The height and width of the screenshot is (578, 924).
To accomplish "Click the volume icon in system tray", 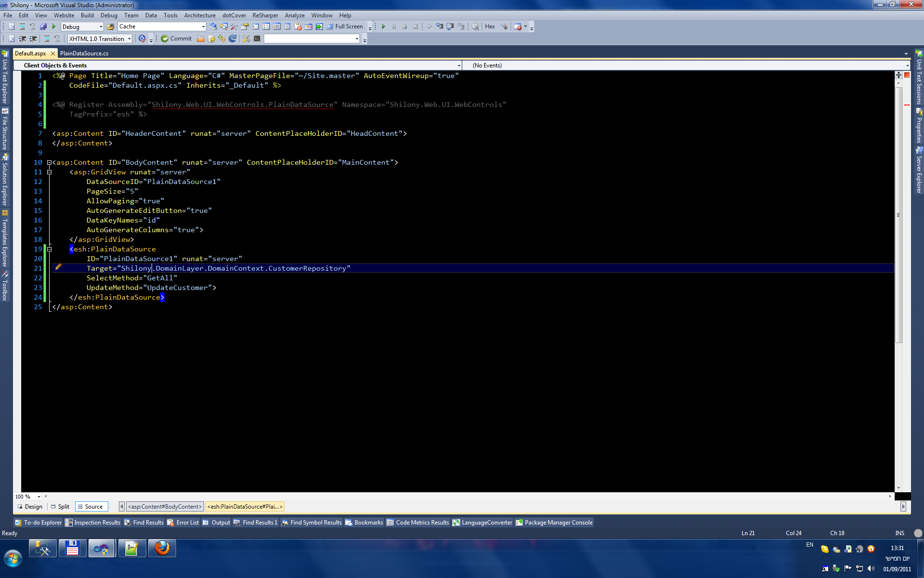I will 871,569.
